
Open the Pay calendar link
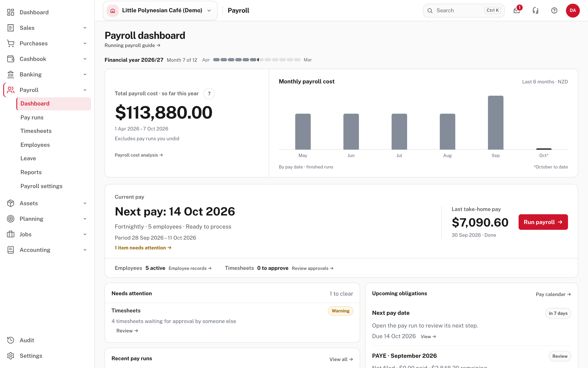553,294
